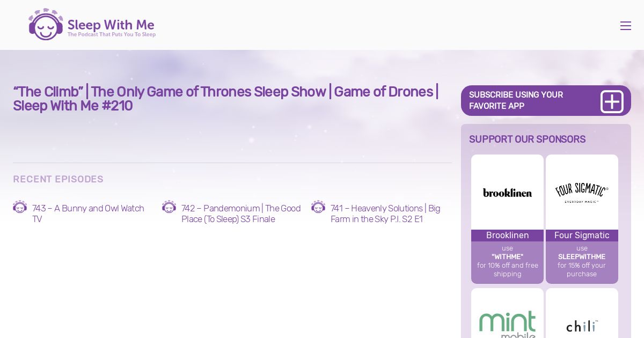
Task: Click the Support Our Sponsors heading
Action: coord(527,139)
